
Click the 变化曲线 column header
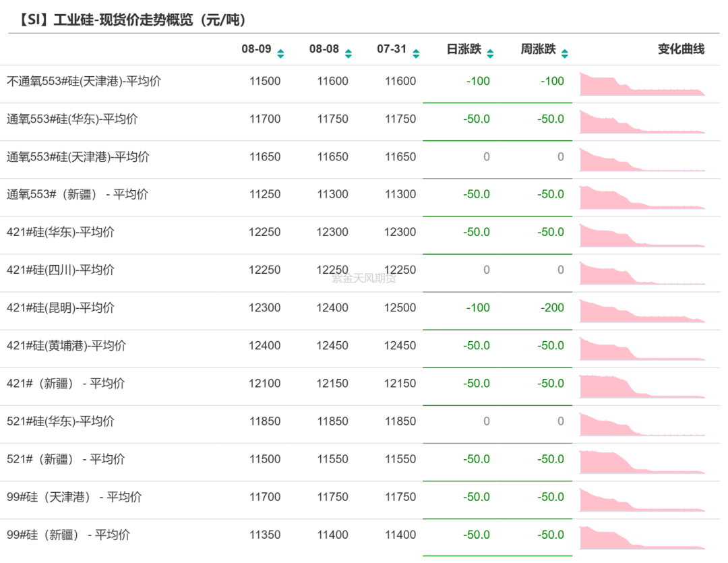pyautogui.click(x=681, y=49)
